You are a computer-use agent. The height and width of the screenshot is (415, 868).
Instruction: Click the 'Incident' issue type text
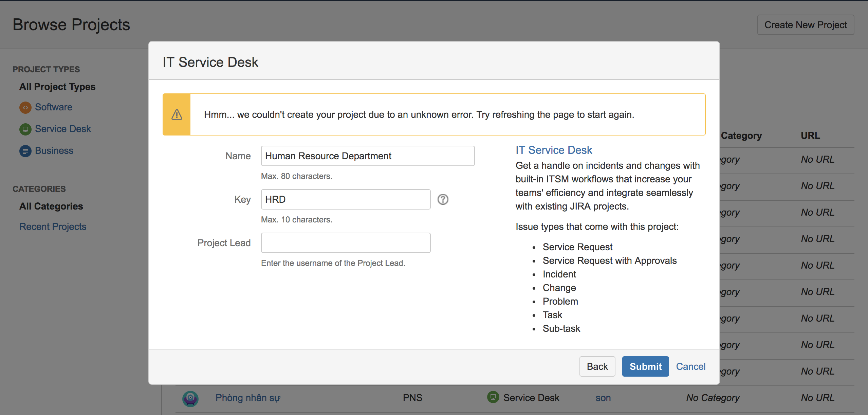pos(559,274)
